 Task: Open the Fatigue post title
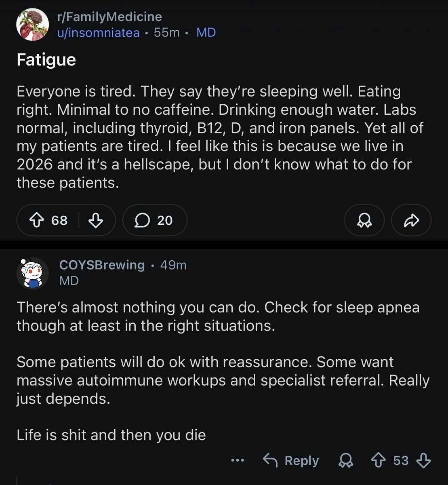click(x=46, y=60)
